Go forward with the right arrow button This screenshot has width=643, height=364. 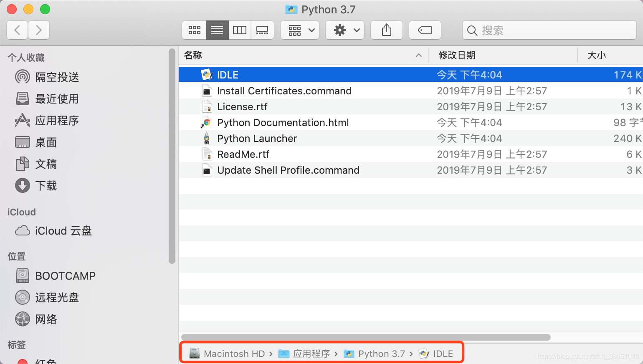[39, 30]
